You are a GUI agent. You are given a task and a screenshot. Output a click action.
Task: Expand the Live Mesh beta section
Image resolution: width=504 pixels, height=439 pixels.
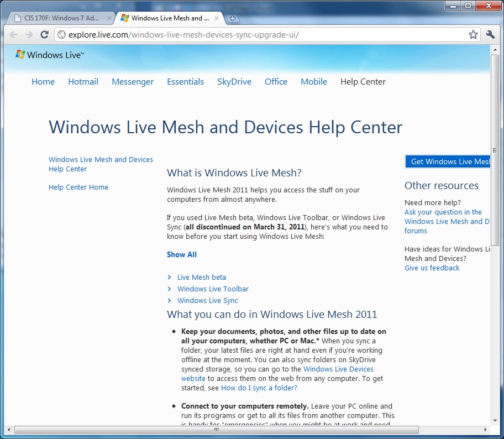point(202,277)
